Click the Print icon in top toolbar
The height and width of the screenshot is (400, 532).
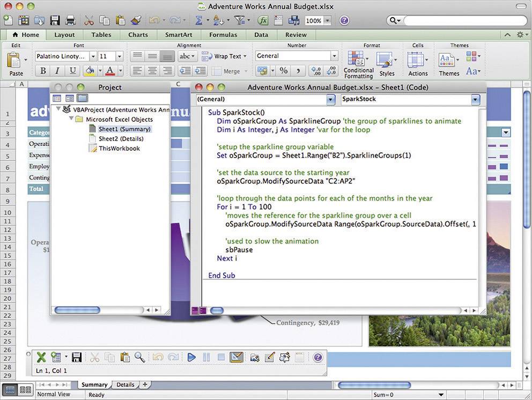pos(70,21)
